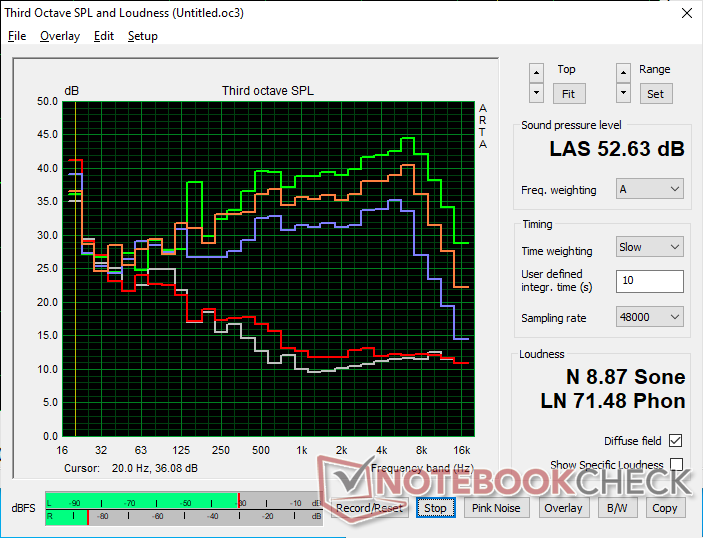This screenshot has height=538, width=703.
Task: Click the 16k frequency axis label
Action: click(x=462, y=450)
